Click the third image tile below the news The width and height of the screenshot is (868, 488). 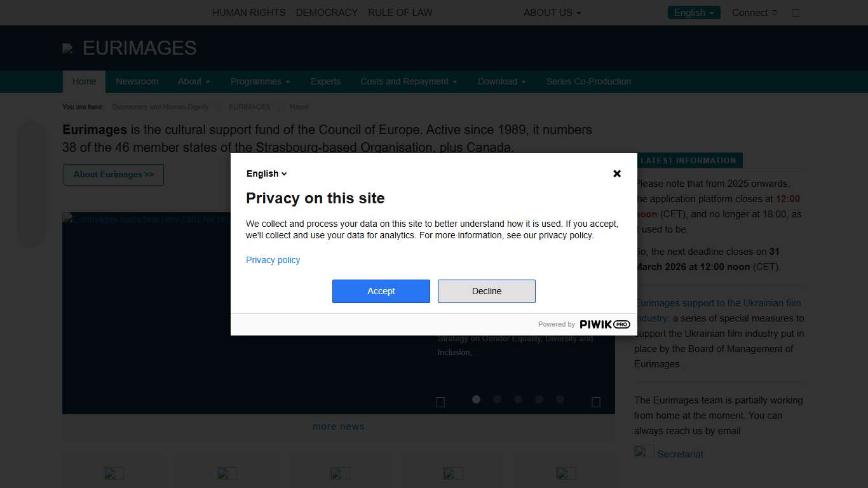click(x=340, y=473)
